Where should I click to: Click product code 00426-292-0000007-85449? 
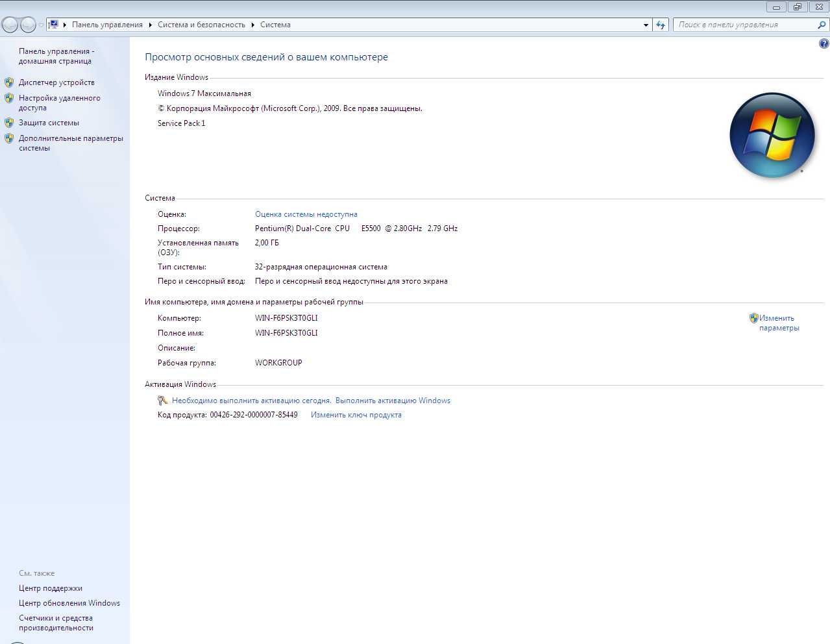[x=254, y=415]
